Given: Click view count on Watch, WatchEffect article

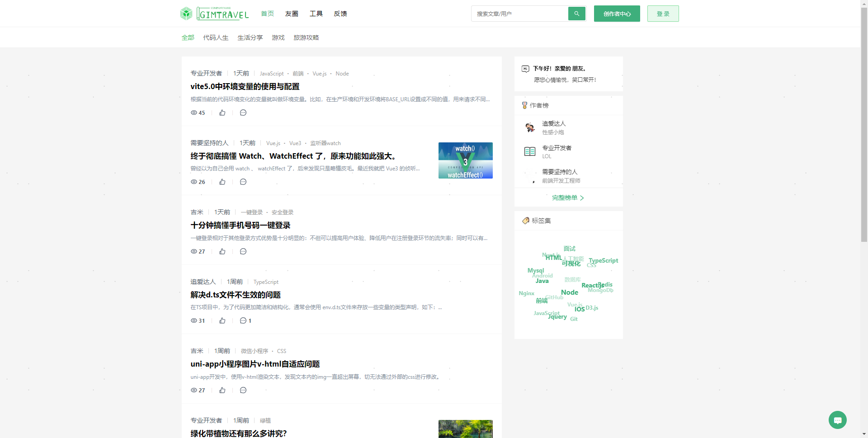Looking at the screenshot, I should (198, 182).
